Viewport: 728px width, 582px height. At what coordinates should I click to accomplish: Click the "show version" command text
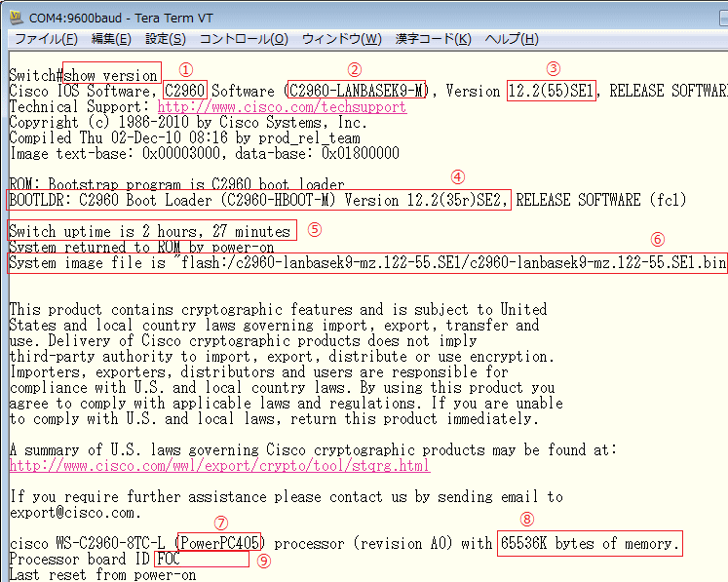point(111,75)
